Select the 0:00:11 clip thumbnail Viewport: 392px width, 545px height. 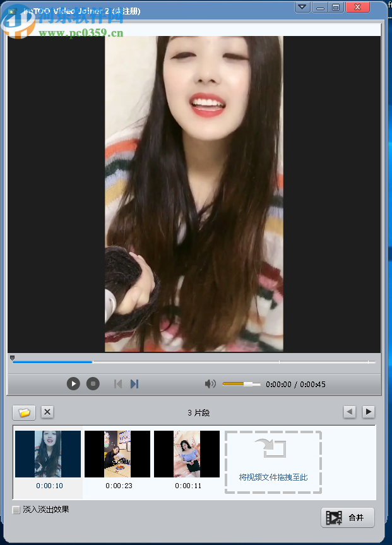[187, 454]
